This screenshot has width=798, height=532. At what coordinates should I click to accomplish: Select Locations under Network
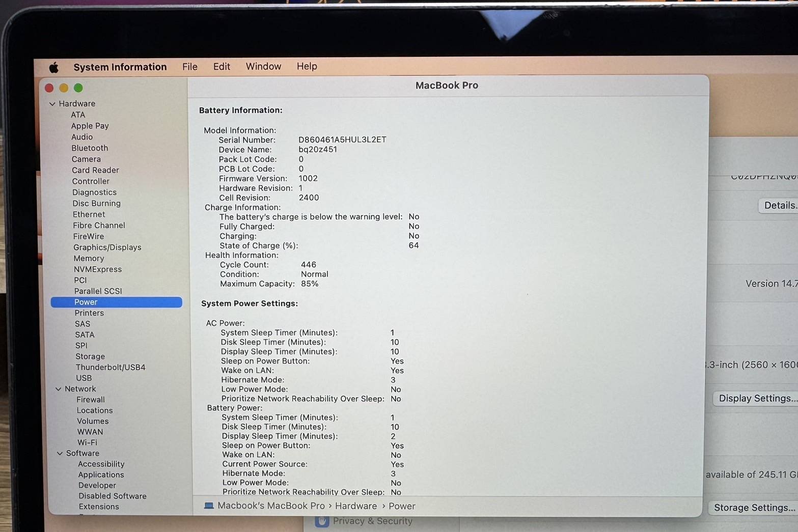(x=95, y=410)
